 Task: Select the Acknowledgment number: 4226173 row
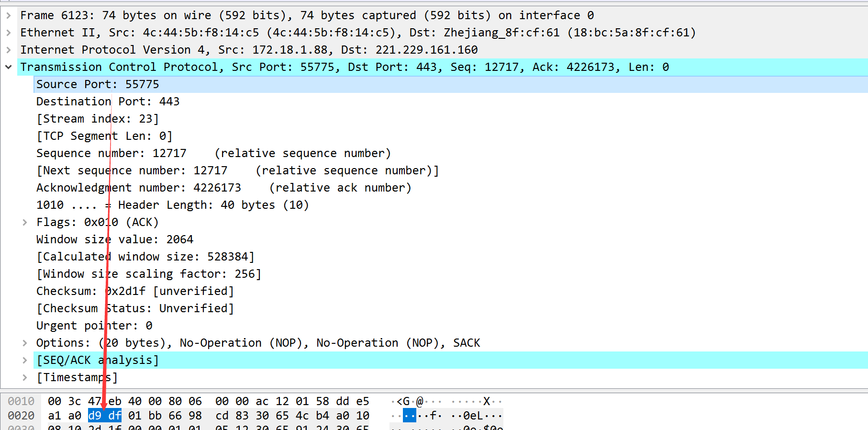(x=451, y=188)
